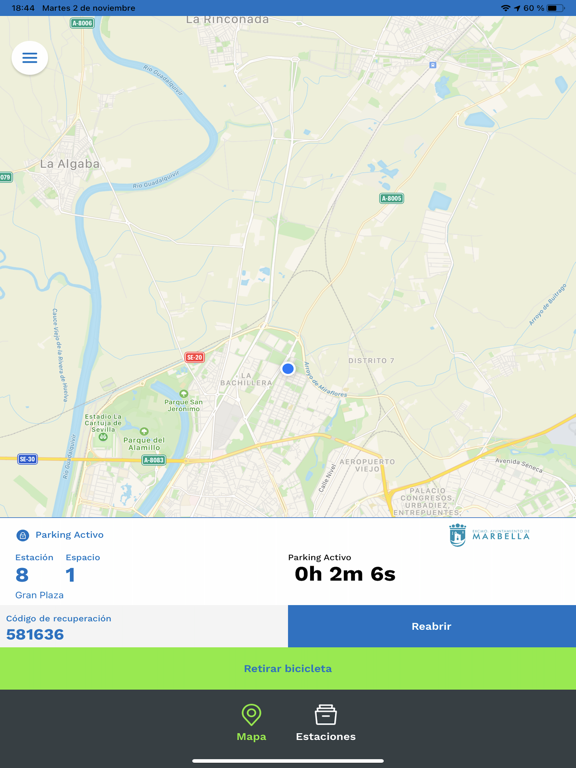Tap the parking timer 0h 2m 6s
This screenshot has height=768, width=576.
[x=345, y=574]
